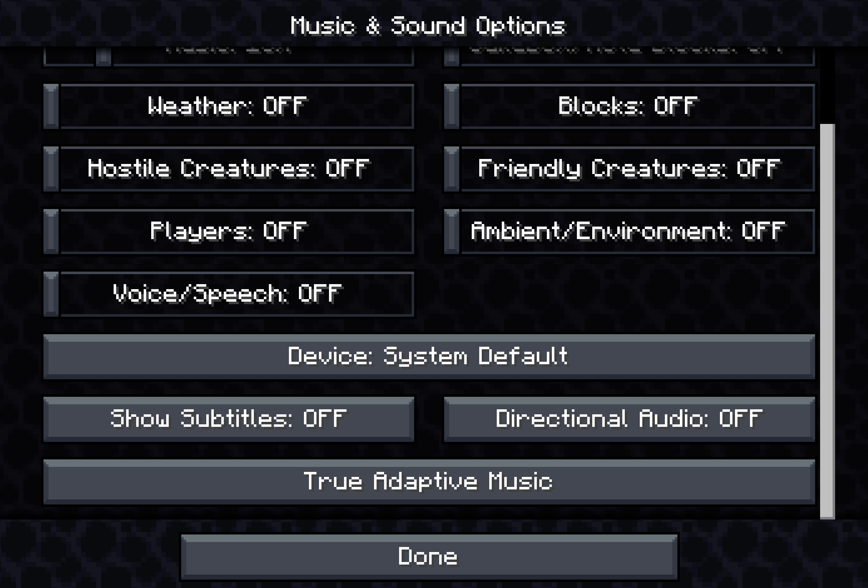Set the Blocks volume slider
This screenshot has width=868, height=588.
629,106
